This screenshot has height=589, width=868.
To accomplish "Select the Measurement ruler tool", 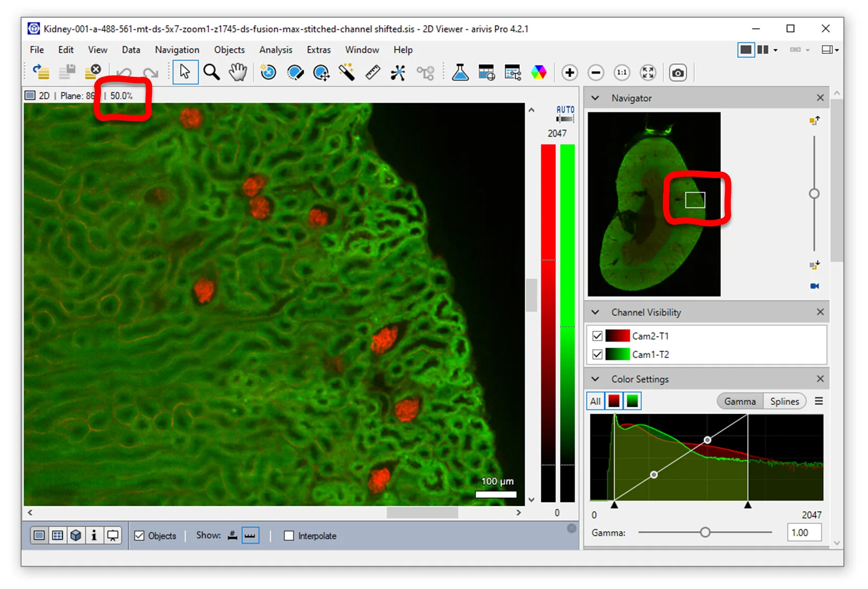I will coord(372,72).
